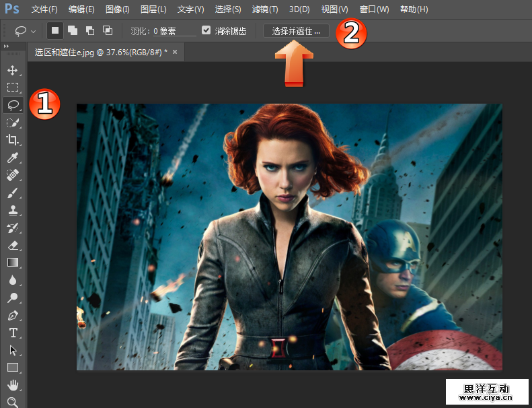Select the Rectangular Marquee tool
The width and height of the screenshot is (532, 408).
12,88
